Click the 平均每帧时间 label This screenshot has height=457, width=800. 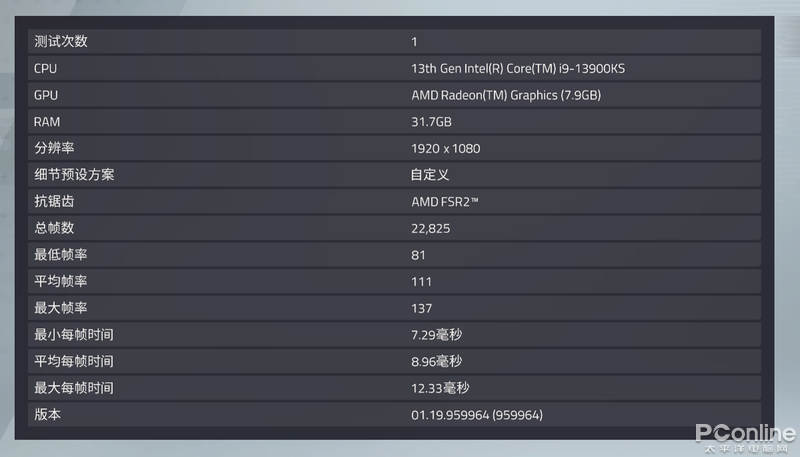click(74, 361)
